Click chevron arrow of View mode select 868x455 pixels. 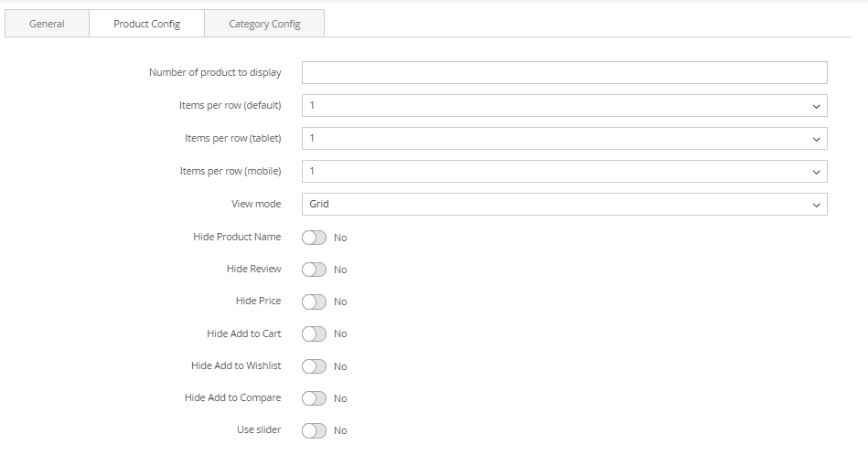point(816,205)
